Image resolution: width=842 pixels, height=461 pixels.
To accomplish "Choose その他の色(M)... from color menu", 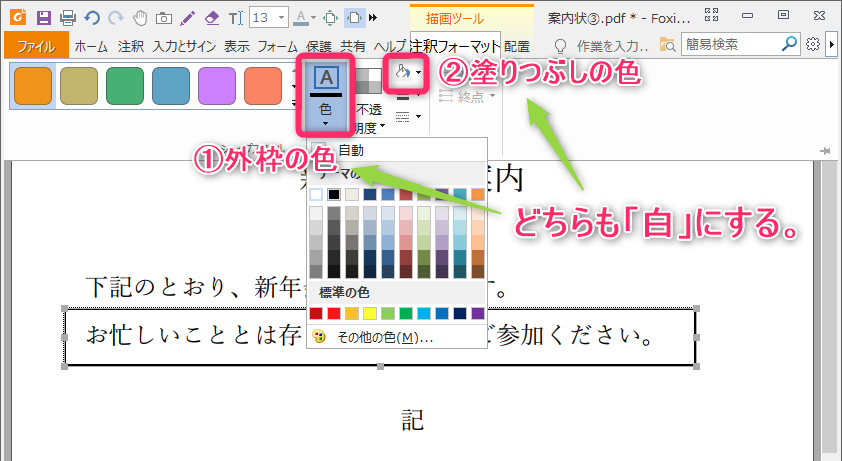I will (385, 338).
